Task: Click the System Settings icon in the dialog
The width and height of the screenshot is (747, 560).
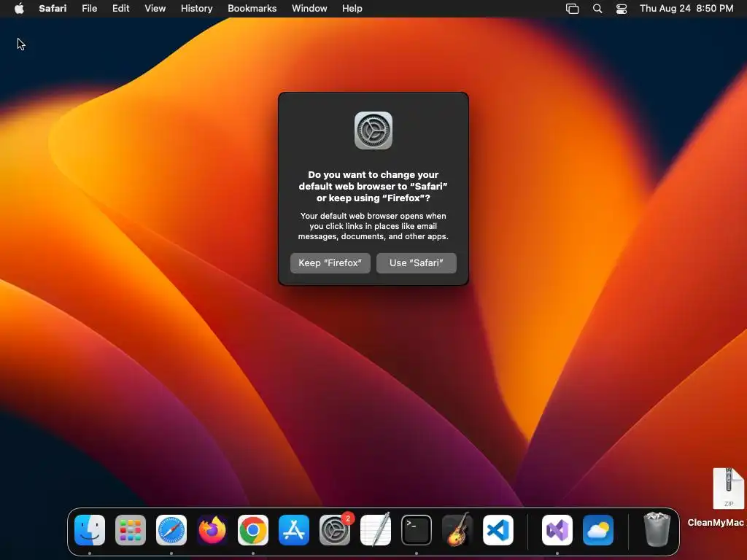Action: (373, 131)
